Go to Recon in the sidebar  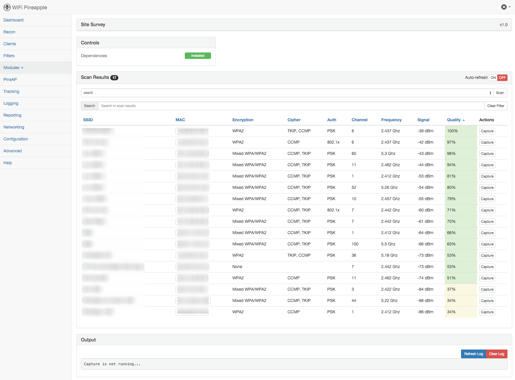[x=9, y=32]
